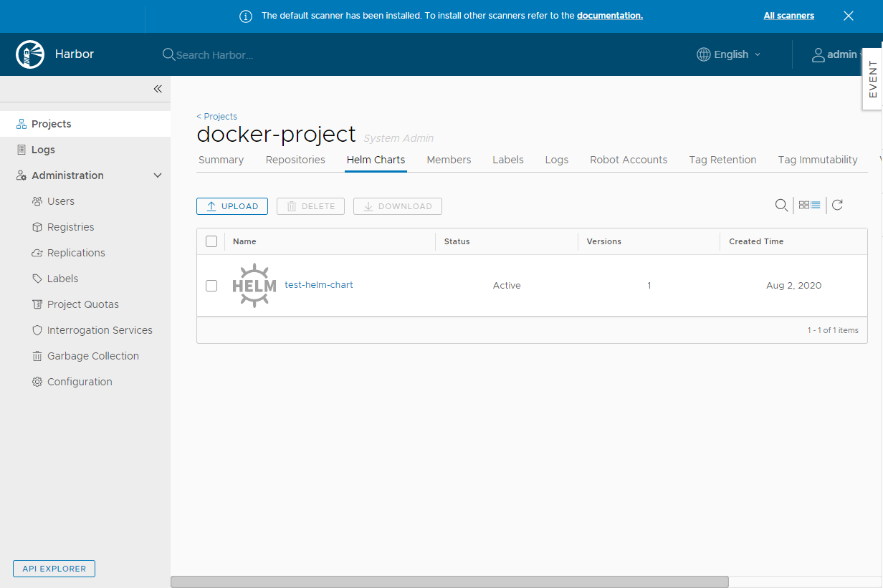Open the Members tab
The height and width of the screenshot is (588, 883).
449,160
